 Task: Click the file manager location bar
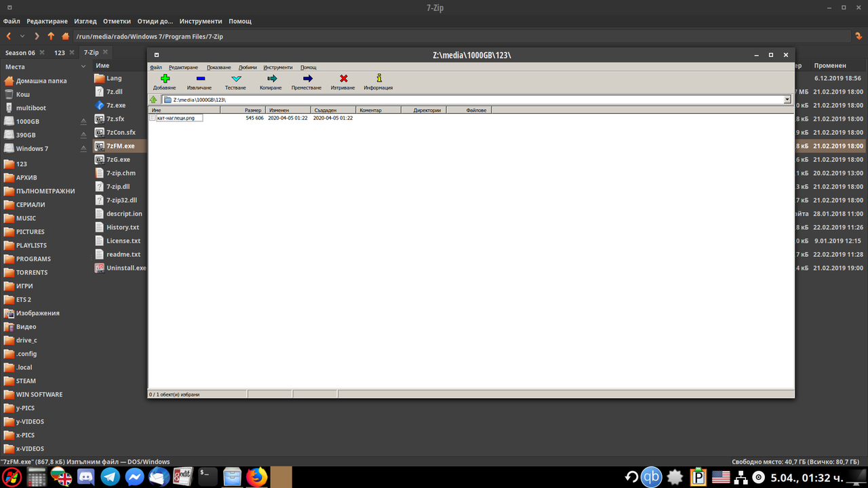(x=461, y=36)
